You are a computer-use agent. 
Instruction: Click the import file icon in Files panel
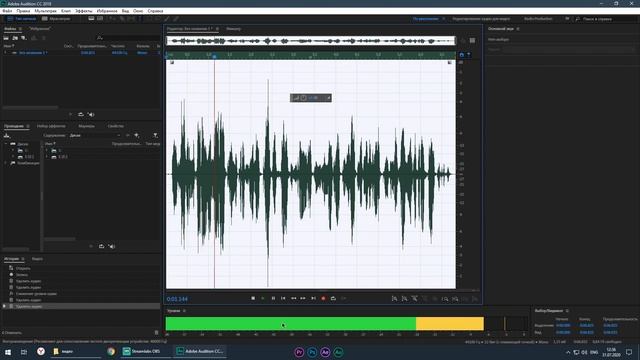pyautogui.click(x=15, y=38)
